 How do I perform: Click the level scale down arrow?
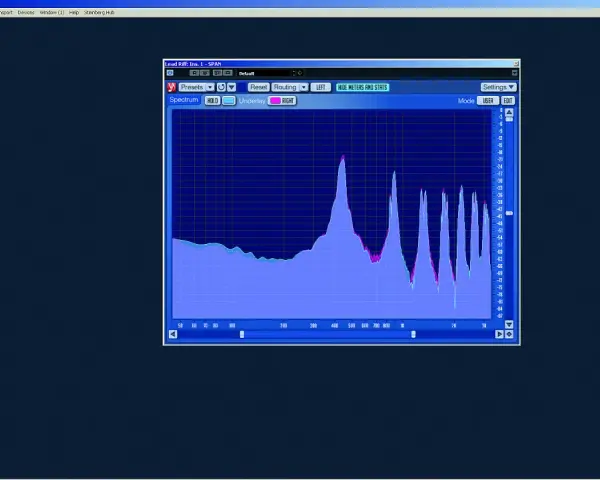pos(509,324)
